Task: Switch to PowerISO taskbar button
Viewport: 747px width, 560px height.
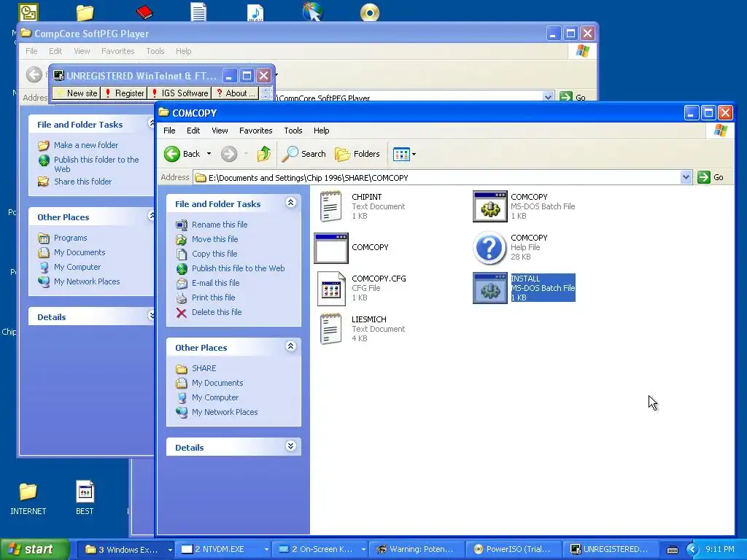Action: (514, 550)
